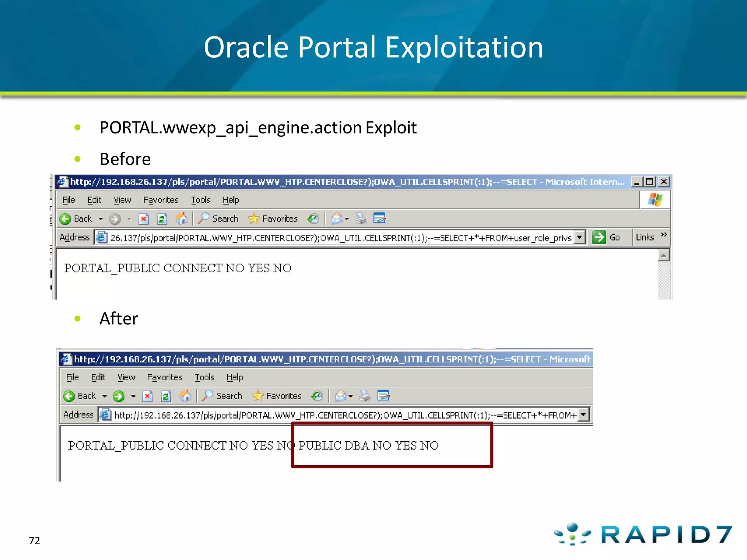Open Back history dropdown in After browser

click(x=105, y=396)
